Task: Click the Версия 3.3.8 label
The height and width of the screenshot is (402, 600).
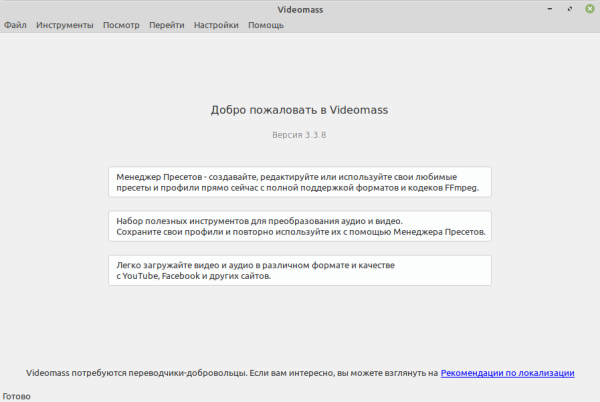Action: pos(299,134)
